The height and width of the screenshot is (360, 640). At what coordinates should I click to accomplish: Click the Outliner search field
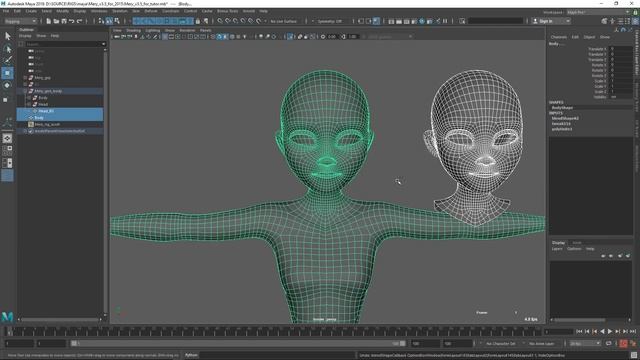coord(62,44)
